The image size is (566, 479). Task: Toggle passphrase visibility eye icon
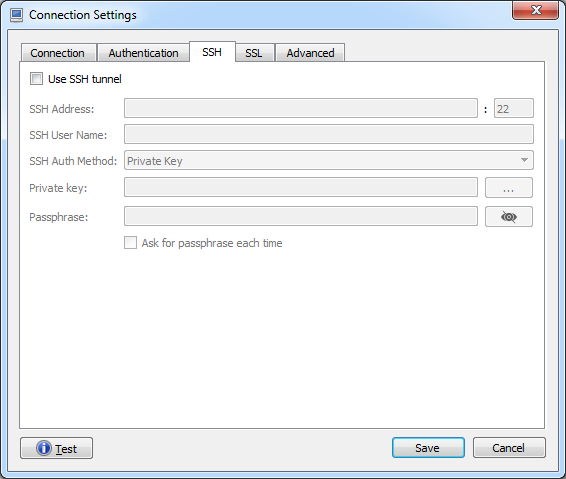(x=509, y=217)
